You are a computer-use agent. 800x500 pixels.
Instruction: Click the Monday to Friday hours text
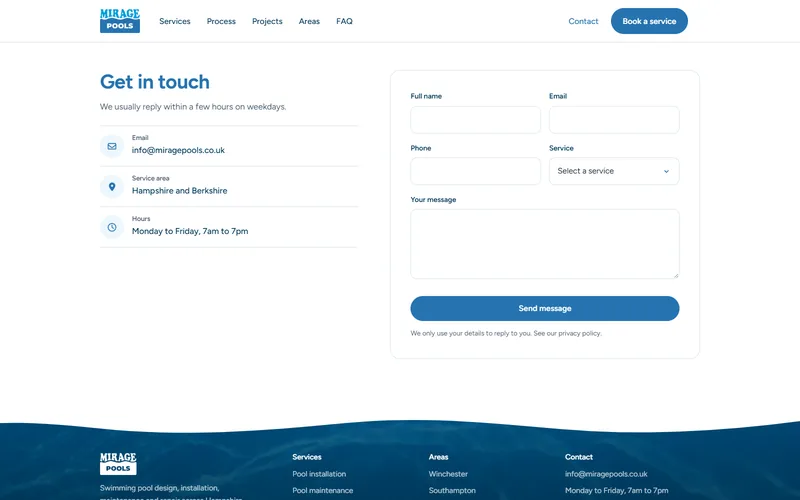[x=190, y=231]
